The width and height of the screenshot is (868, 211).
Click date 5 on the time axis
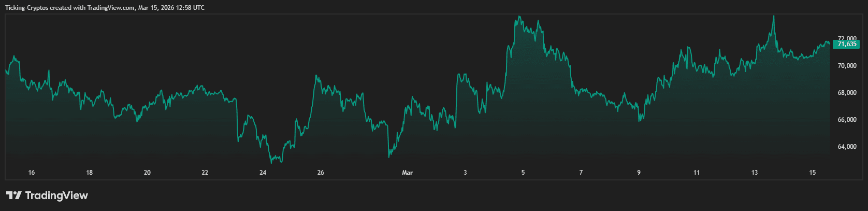click(x=523, y=173)
